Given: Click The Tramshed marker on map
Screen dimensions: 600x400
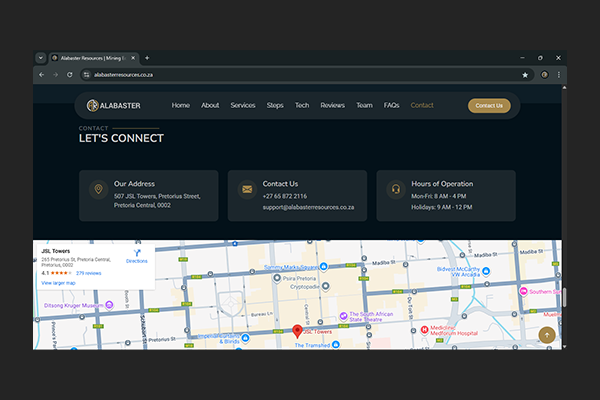Looking at the screenshot, I should [336, 344].
